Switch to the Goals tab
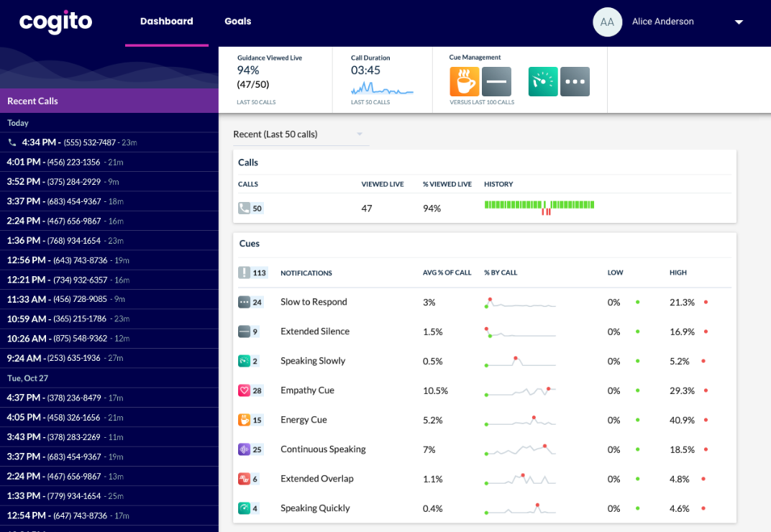 pos(237,22)
